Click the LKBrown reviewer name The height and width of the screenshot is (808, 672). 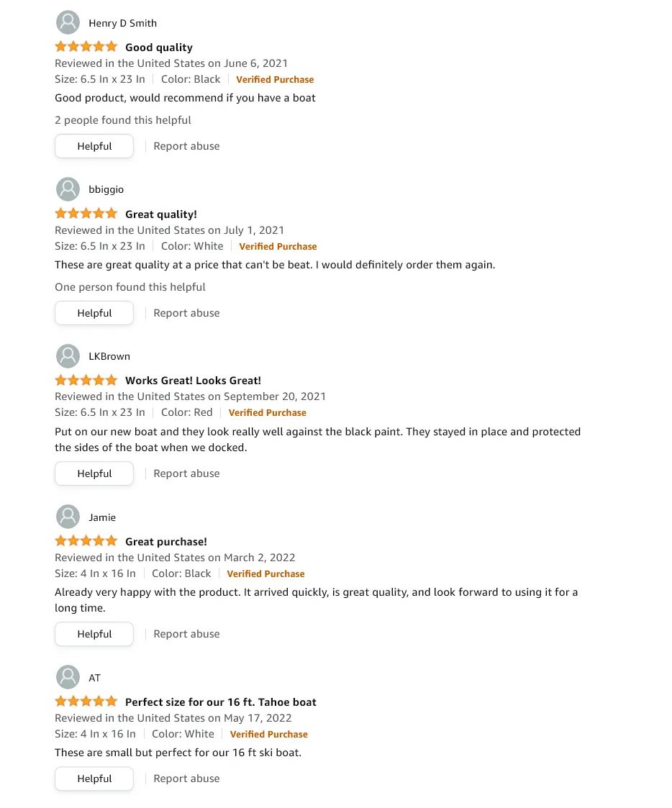click(109, 356)
